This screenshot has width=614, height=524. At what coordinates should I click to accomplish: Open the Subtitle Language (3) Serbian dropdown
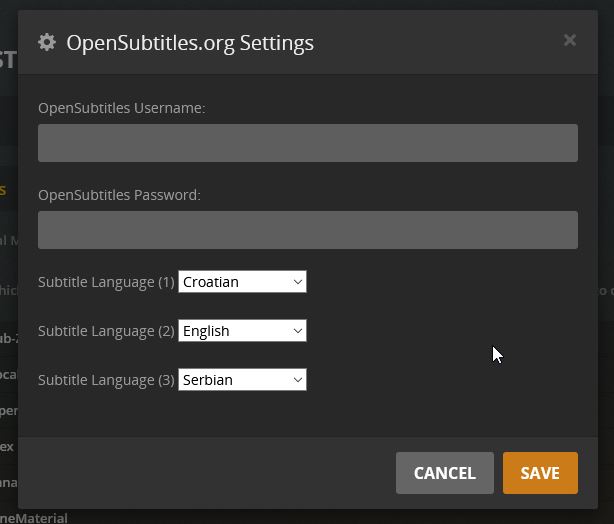(x=242, y=380)
